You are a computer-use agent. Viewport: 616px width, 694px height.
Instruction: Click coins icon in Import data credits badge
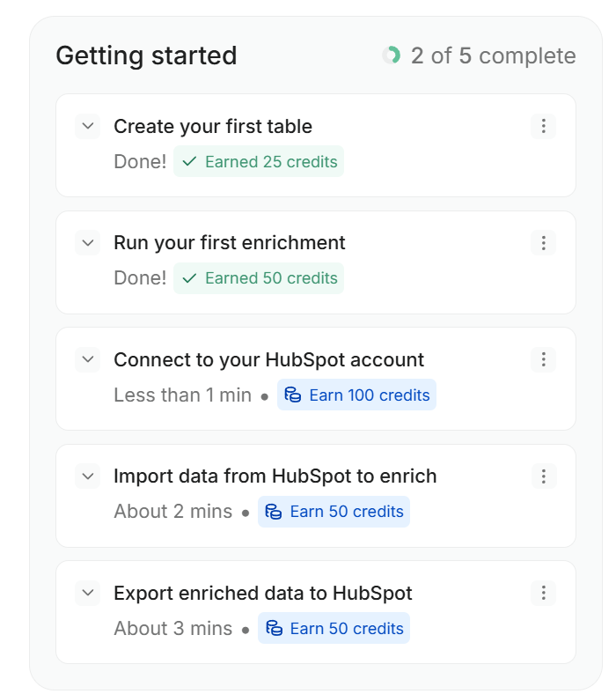[x=274, y=512]
